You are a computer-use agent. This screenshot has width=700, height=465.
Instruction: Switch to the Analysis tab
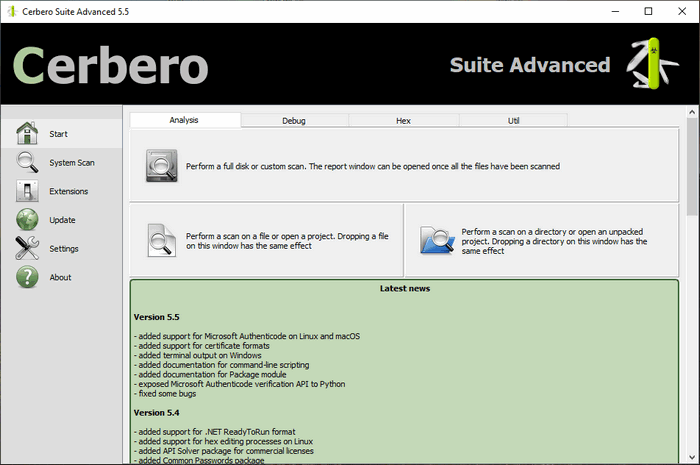(185, 120)
